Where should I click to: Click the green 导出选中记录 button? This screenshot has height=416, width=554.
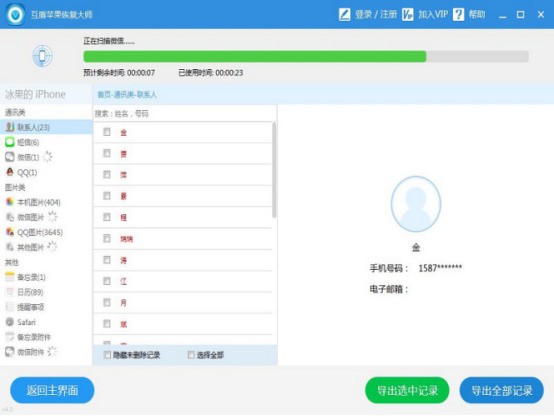pyautogui.click(x=407, y=390)
